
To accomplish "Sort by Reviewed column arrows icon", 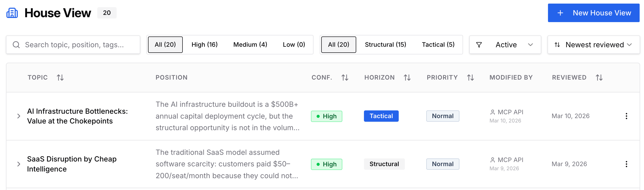I will coord(599,78).
